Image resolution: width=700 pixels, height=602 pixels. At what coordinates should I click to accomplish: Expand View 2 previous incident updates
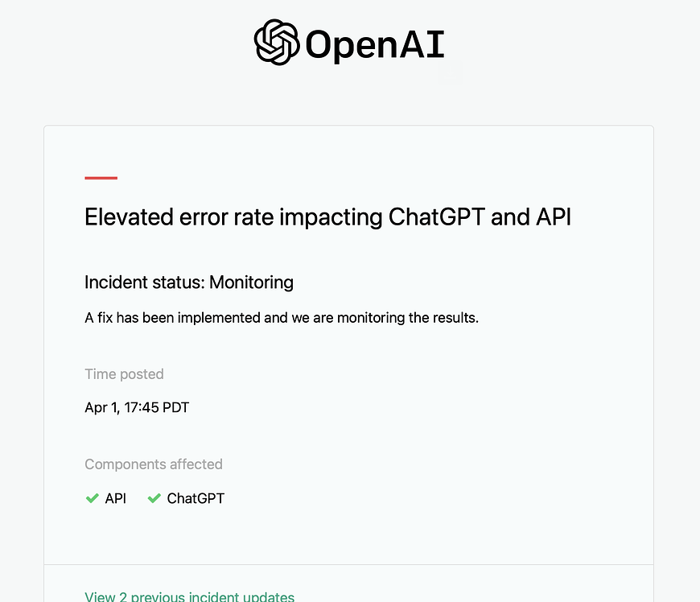189,596
